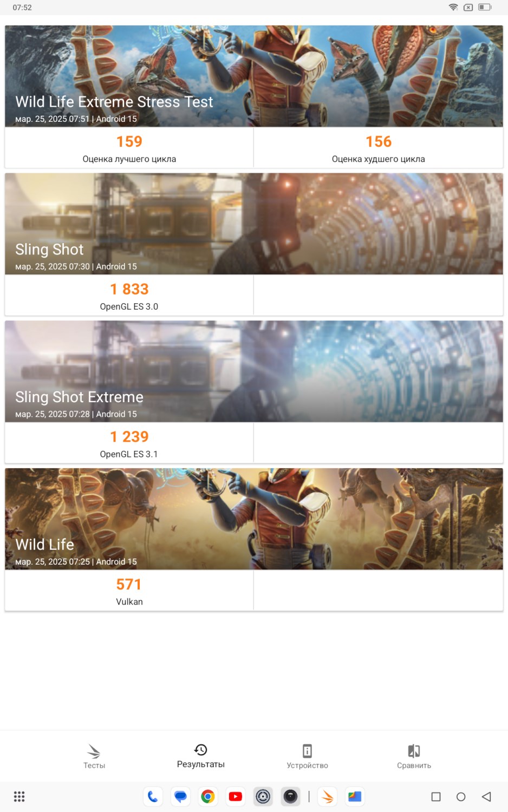The width and height of the screenshot is (508, 812).
Task: Open the Сравнить compare icon
Action: pos(414,751)
